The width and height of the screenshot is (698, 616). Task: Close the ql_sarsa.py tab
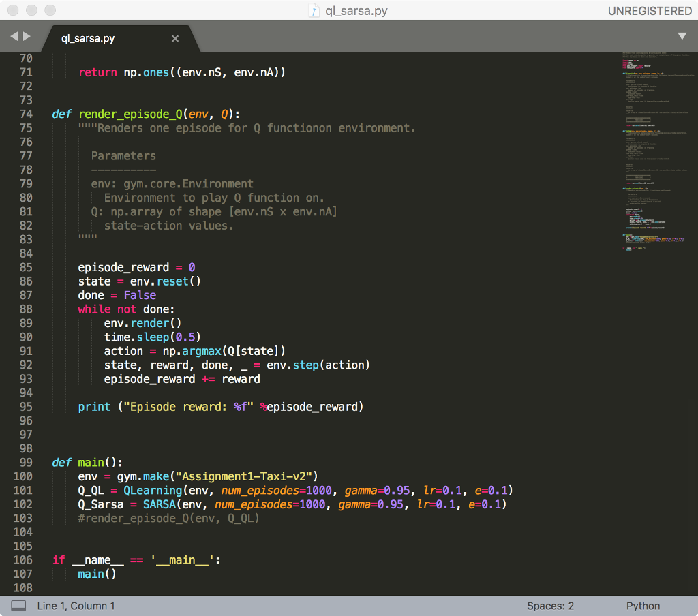tap(175, 39)
